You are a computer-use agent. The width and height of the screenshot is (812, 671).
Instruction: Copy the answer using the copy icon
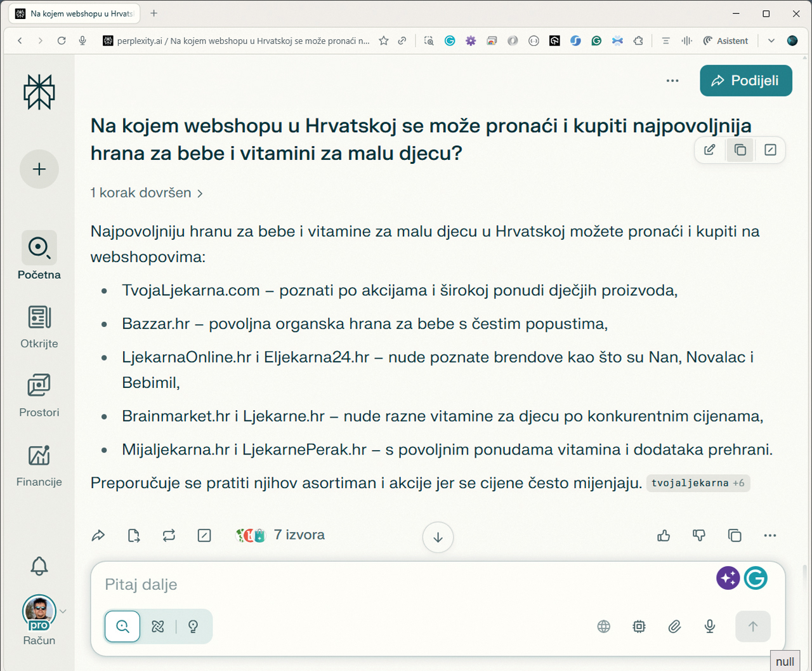734,535
